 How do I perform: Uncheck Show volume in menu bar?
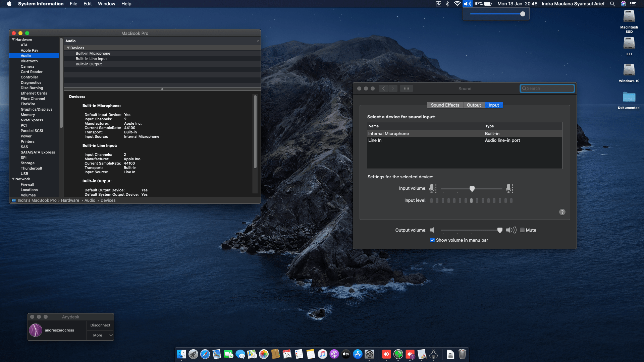pyautogui.click(x=432, y=240)
